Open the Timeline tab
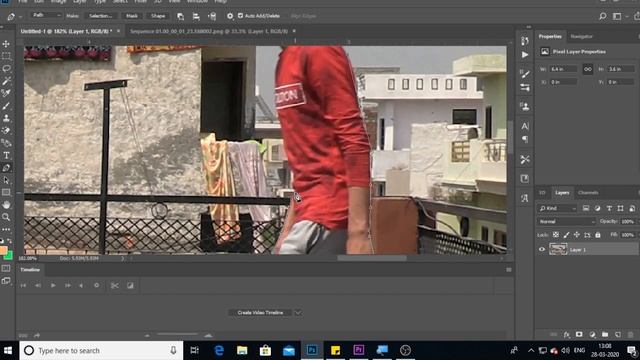 pyautogui.click(x=30, y=270)
